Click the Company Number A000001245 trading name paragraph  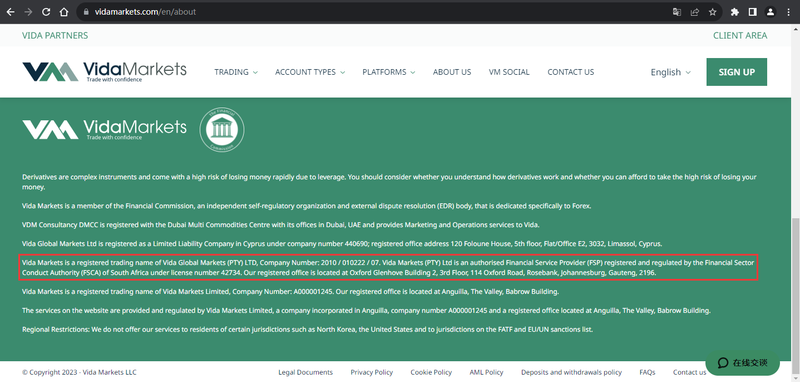[x=291, y=292]
